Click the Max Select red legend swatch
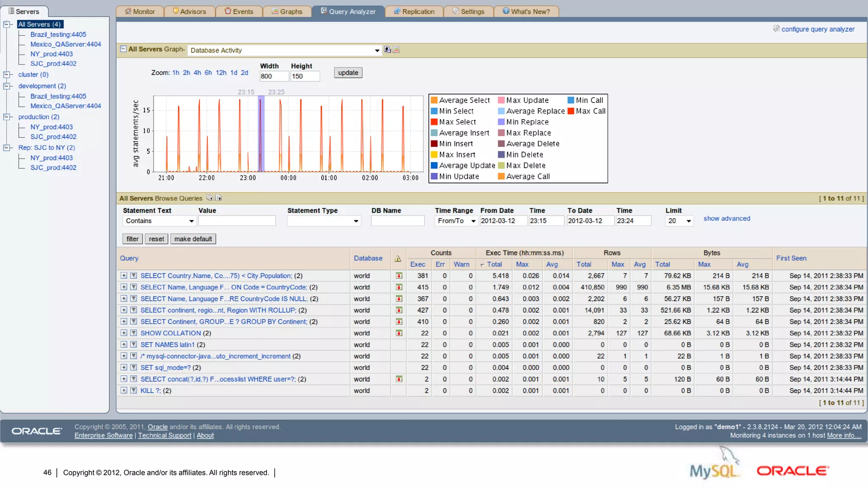The width and height of the screenshot is (868, 488). tap(434, 122)
